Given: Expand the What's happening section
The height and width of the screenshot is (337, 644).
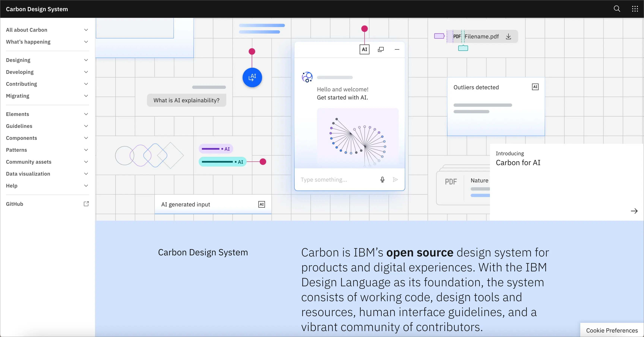Looking at the screenshot, I should point(47,42).
